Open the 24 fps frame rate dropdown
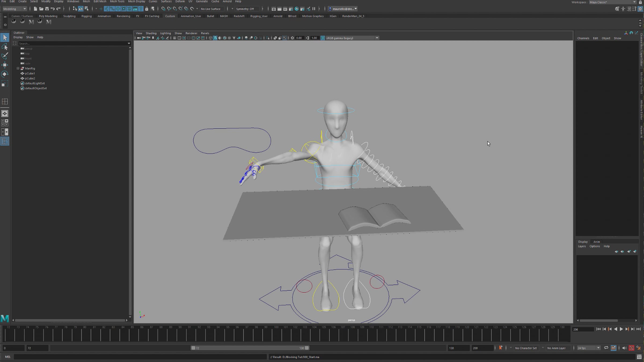 click(598, 348)
